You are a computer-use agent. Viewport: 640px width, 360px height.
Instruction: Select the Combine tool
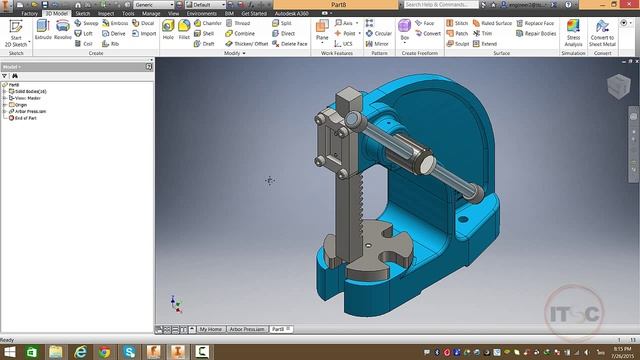(240, 33)
